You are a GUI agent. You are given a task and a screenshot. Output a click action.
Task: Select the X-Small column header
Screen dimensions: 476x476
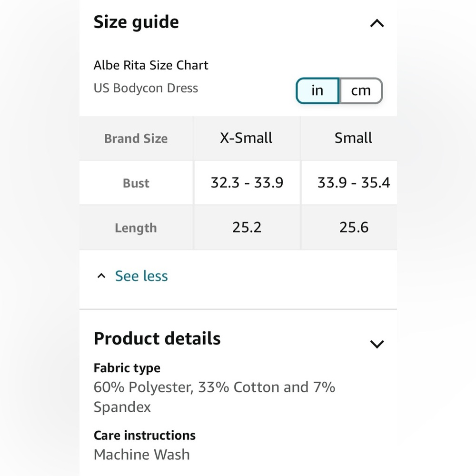pos(246,138)
